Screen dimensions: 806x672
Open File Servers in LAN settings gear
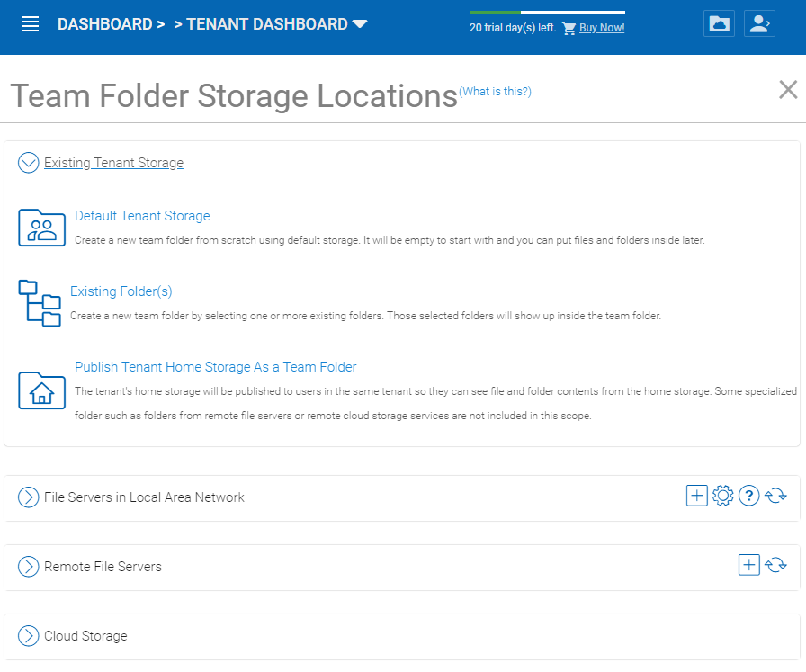tap(722, 496)
